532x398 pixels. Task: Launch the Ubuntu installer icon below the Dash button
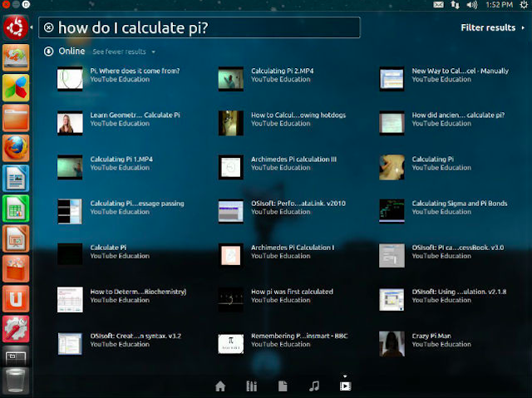pyautogui.click(x=16, y=57)
